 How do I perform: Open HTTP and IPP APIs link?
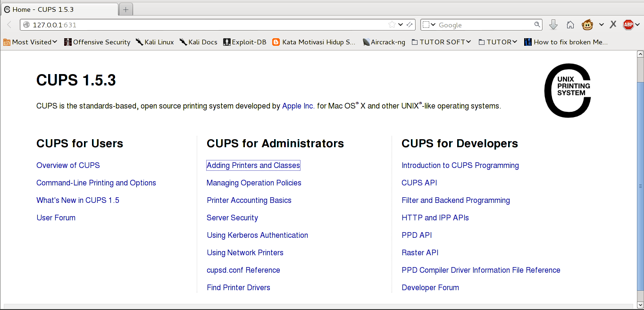coord(435,218)
